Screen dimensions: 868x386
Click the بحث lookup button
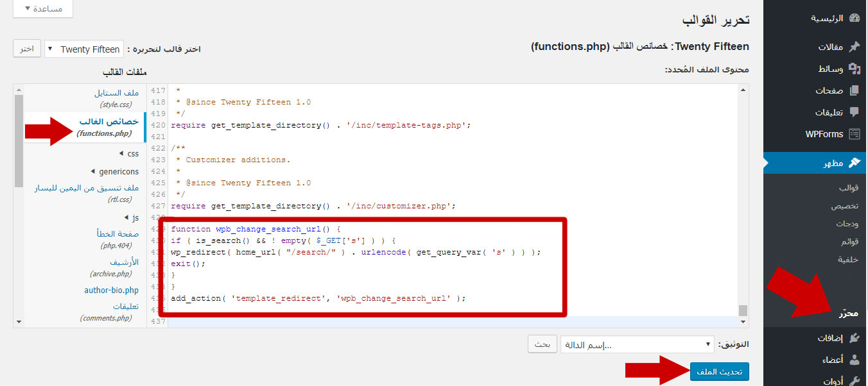[542, 344]
